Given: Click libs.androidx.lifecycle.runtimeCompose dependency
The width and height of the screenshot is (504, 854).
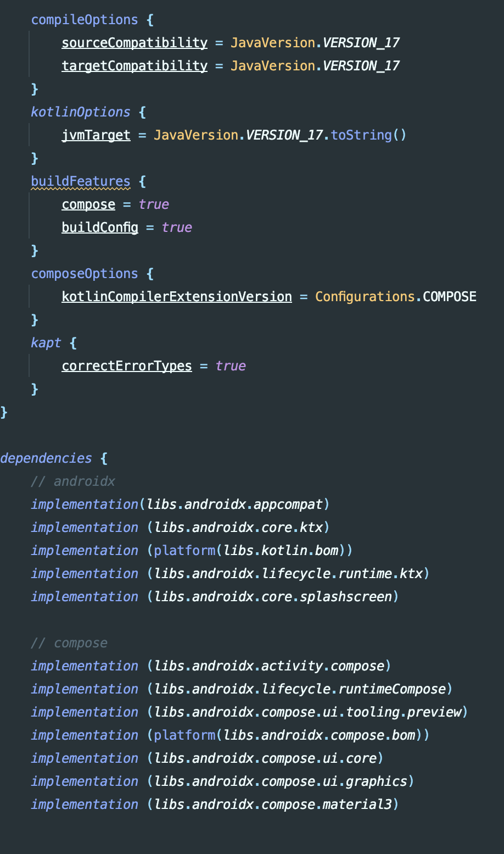Looking at the screenshot, I should pyautogui.click(x=300, y=689).
